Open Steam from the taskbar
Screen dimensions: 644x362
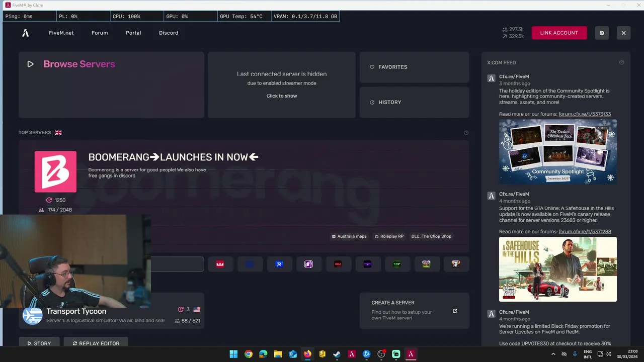click(x=337, y=354)
